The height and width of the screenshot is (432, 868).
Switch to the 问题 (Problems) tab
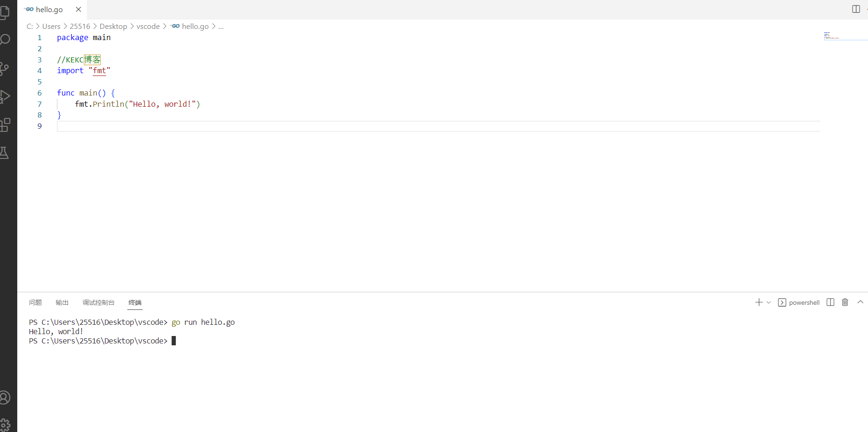(35, 302)
